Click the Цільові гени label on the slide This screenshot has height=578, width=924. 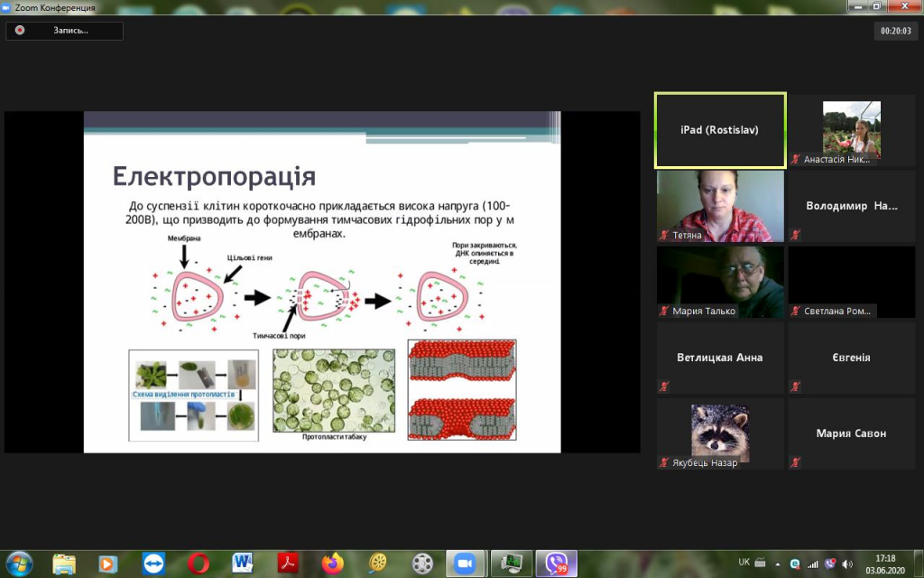click(250, 257)
